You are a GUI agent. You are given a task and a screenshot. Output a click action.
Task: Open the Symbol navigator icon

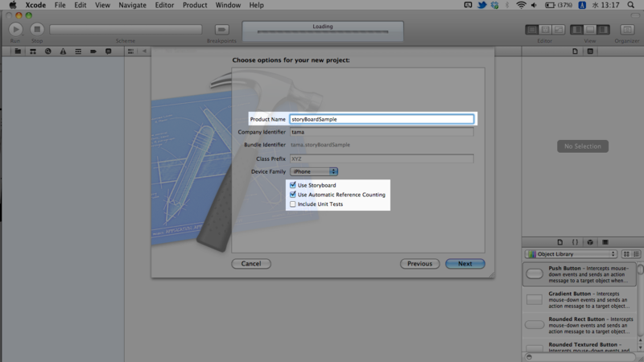tap(33, 51)
